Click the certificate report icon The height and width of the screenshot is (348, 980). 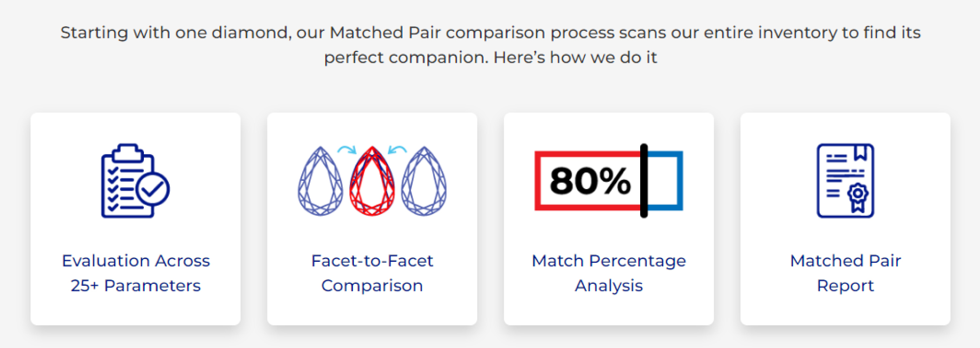pos(845,181)
